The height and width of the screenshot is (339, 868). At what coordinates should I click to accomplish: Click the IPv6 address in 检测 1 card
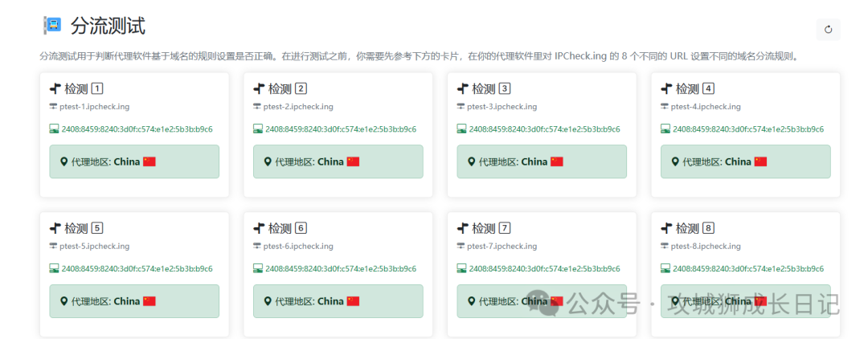pos(137,129)
